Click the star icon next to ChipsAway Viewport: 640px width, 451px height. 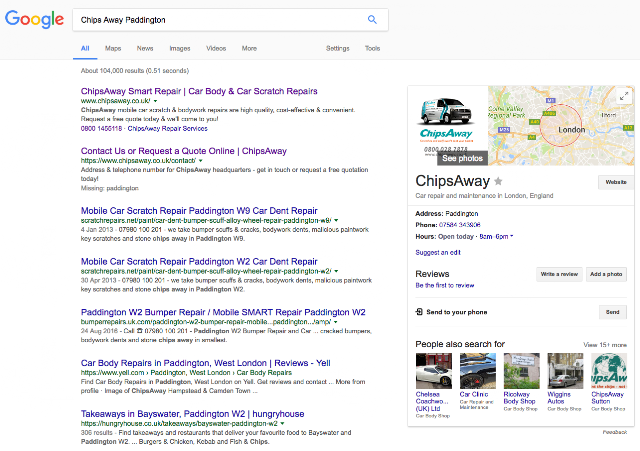tap(498, 181)
